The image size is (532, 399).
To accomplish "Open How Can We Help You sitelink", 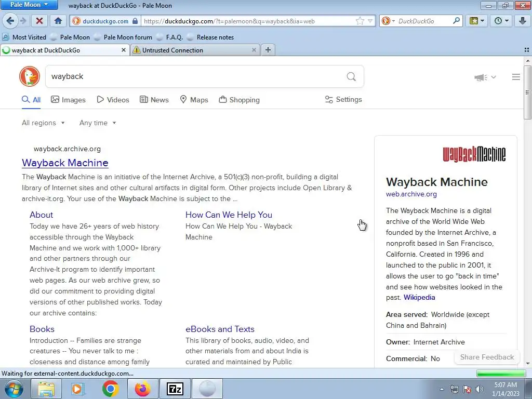I will pyautogui.click(x=229, y=215).
